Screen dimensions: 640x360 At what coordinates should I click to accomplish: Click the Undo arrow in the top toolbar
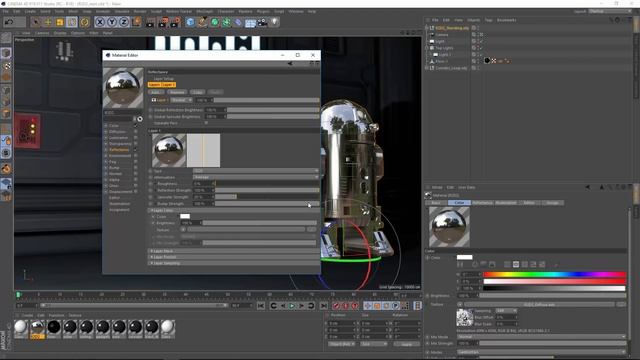click(x=9, y=22)
